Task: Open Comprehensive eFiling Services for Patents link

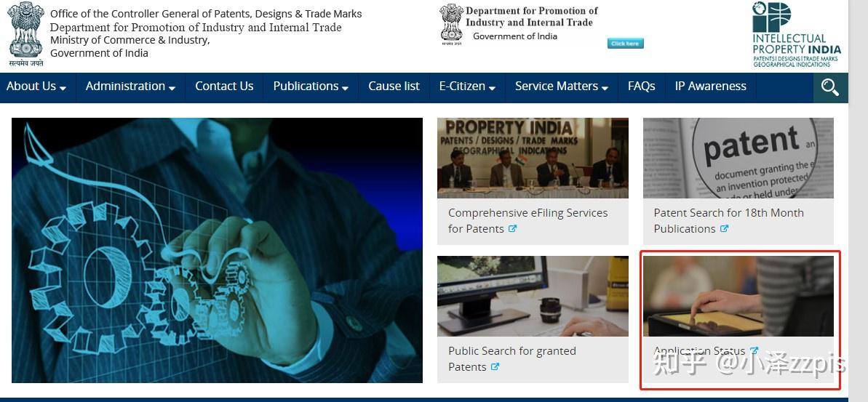Action: (528, 221)
